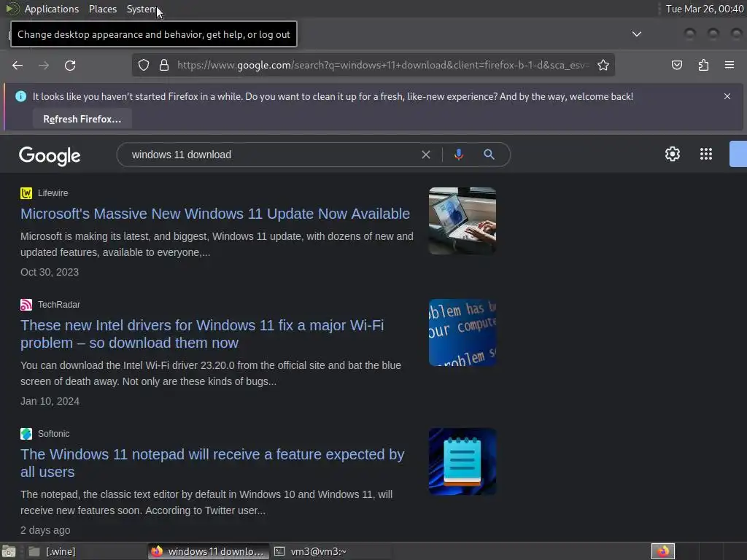Click the TechRadar favicon
The height and width of the screenshot is (560, 747).
(26, 304)
